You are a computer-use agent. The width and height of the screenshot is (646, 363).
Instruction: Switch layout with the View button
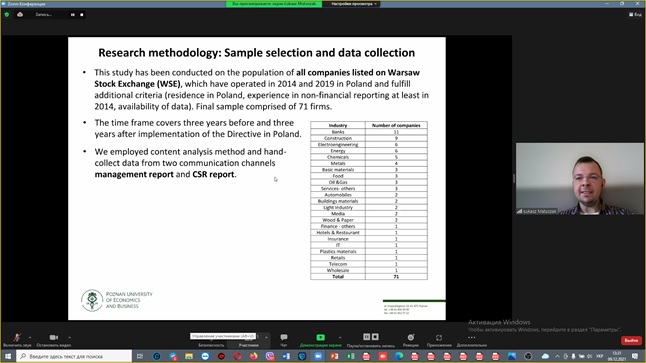635,14
